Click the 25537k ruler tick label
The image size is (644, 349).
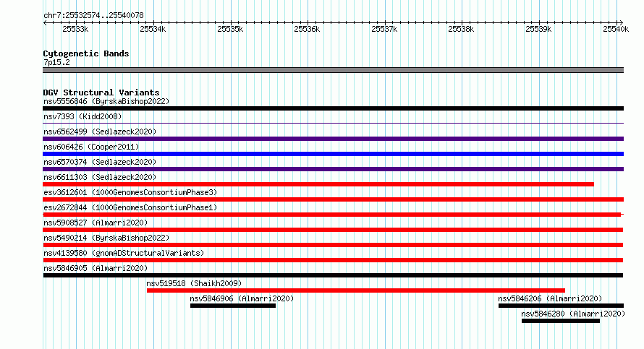[x=384, y=29]
